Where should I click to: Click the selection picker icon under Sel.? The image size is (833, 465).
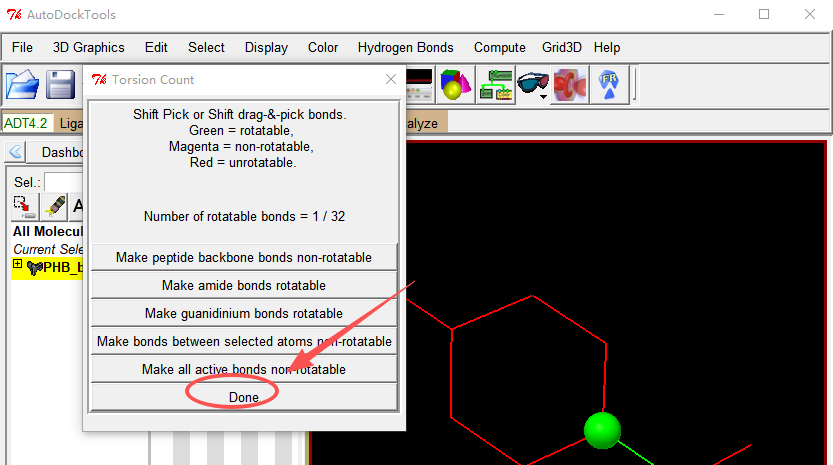click(22, 206)
